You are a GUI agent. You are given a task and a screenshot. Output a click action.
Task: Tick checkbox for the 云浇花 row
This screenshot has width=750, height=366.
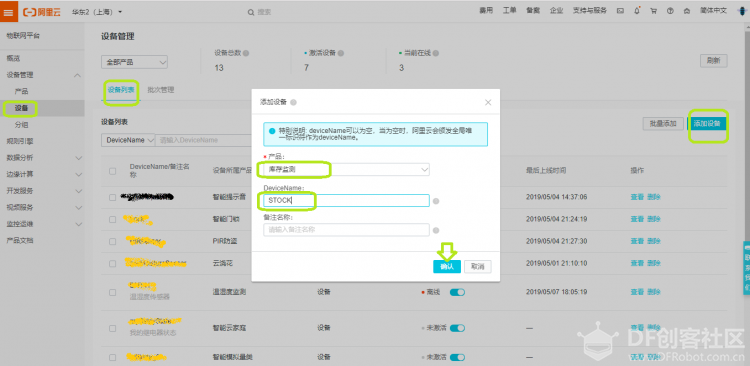pyautogui.click(x=112, y=264)
